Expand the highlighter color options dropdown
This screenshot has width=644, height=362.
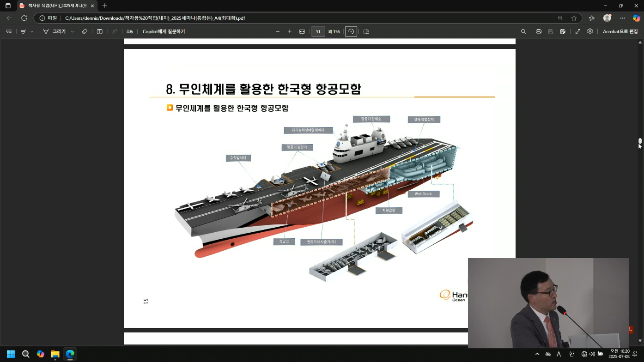(32, 31)
